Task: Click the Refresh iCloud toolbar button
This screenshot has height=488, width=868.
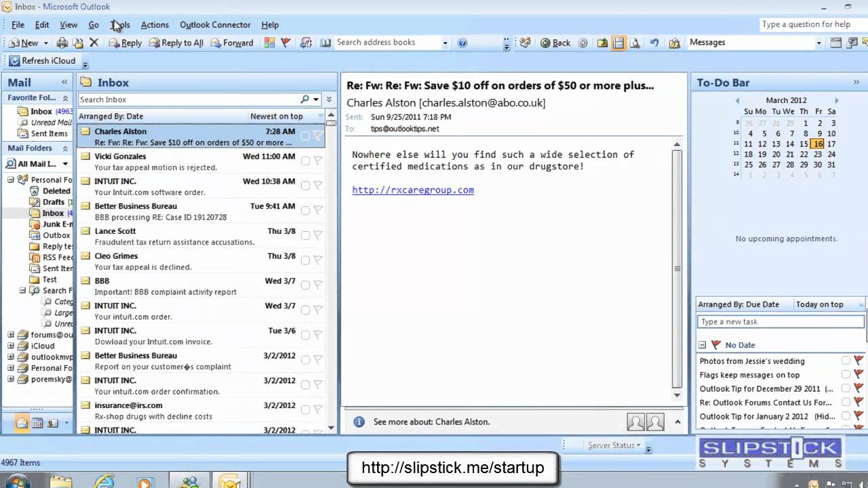Action: coord(42,61)
